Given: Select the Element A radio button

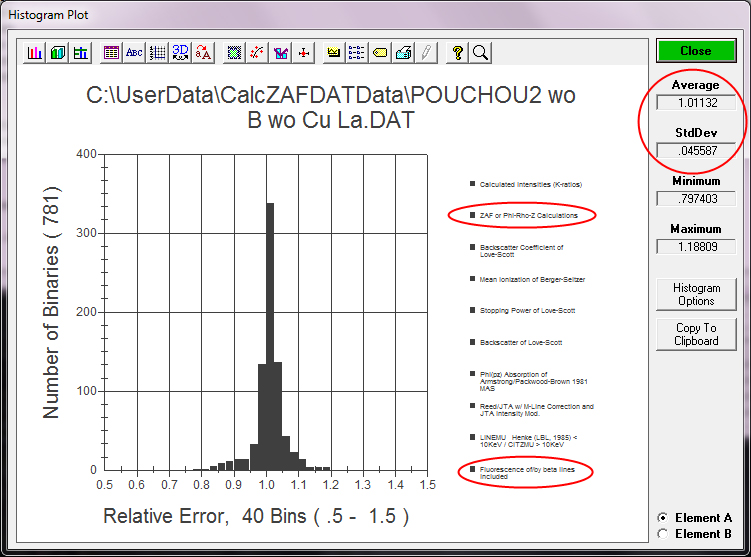Looking at the screenshot, I should (x=662, y=518).
